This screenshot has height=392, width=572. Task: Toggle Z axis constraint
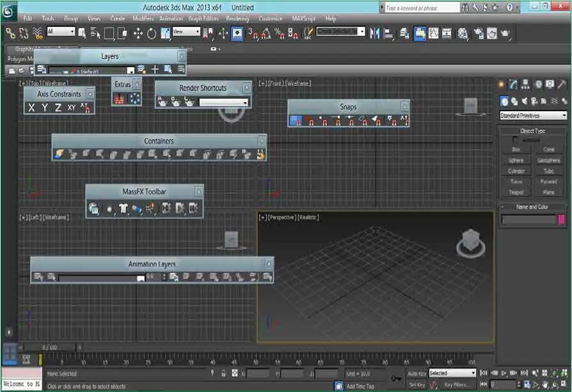click(x=58, y=107)
